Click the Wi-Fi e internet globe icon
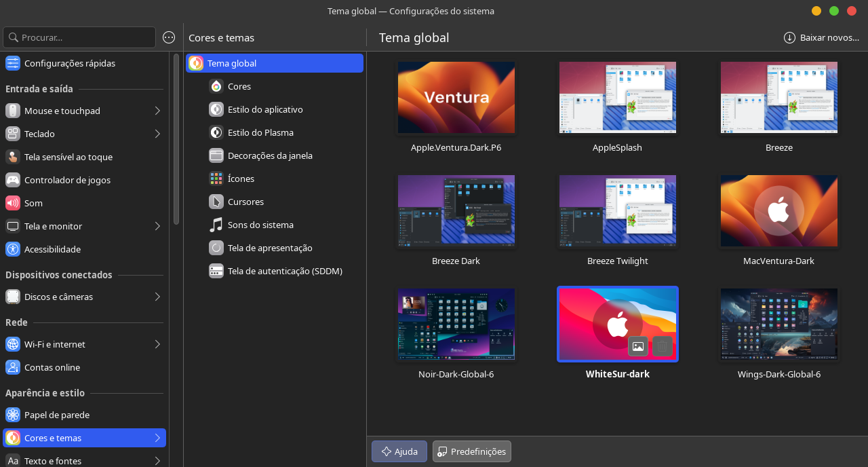 point(13,344)
